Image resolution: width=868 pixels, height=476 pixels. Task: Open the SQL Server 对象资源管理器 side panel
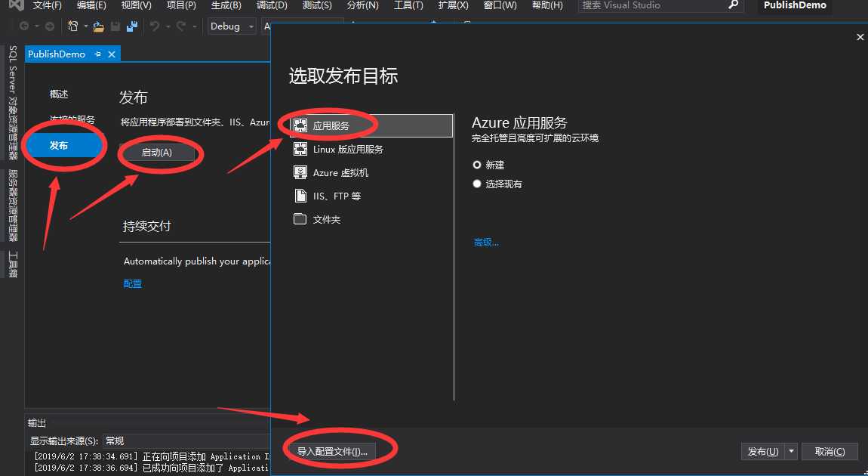click(x=13, y=103)
